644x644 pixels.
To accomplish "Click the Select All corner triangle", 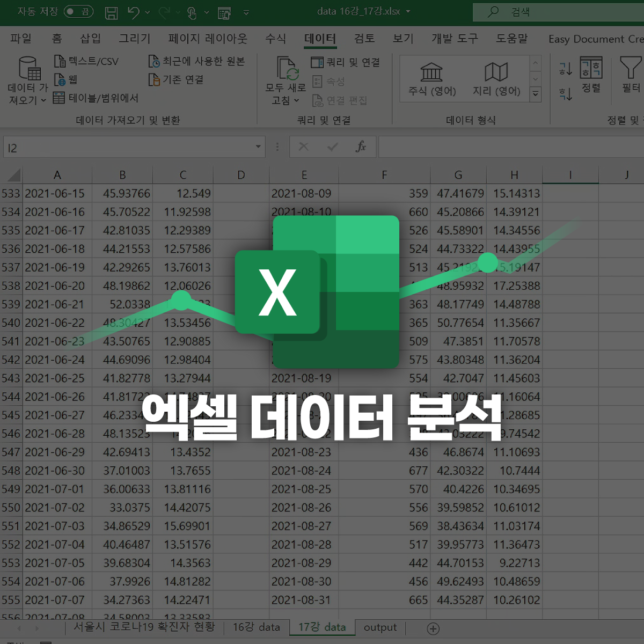I will tap(13, 174).
